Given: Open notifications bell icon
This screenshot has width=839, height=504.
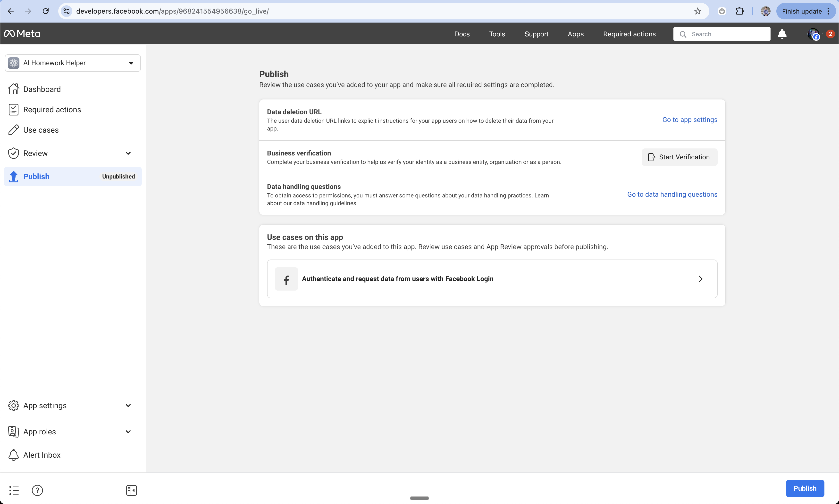Looking at the screenshot, I should point(782,34).
